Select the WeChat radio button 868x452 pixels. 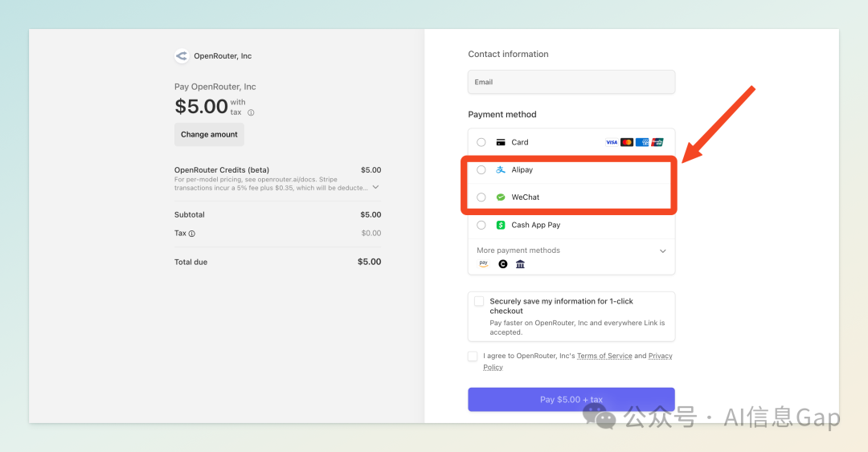pos(481,197)
